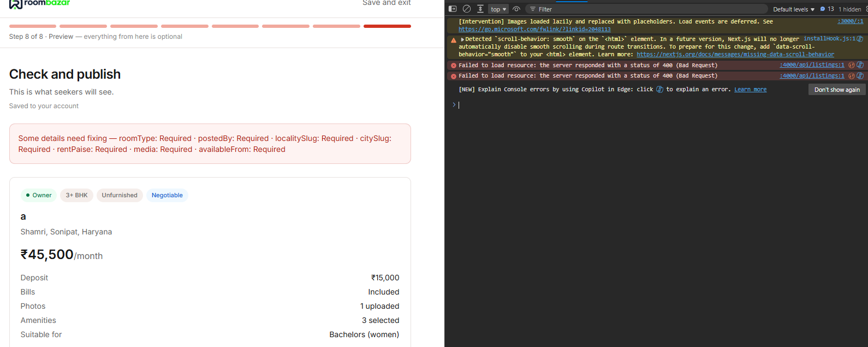Click network request icon on first error row
Screen dimensions: 868x347
[852, 65]
